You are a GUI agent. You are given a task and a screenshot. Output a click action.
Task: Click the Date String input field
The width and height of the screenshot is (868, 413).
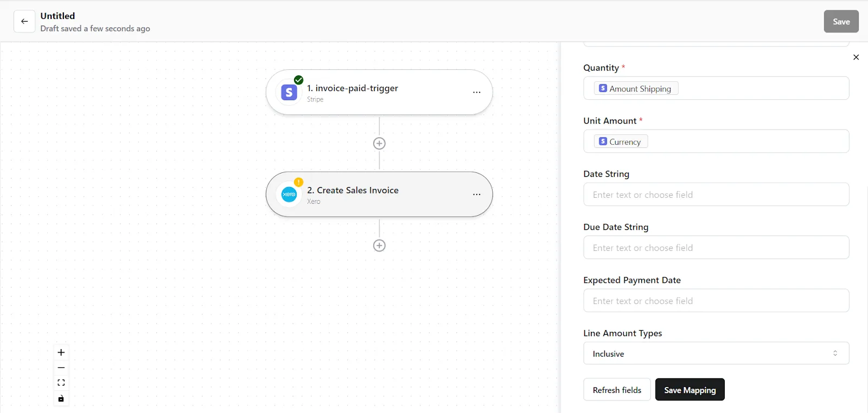716,195
